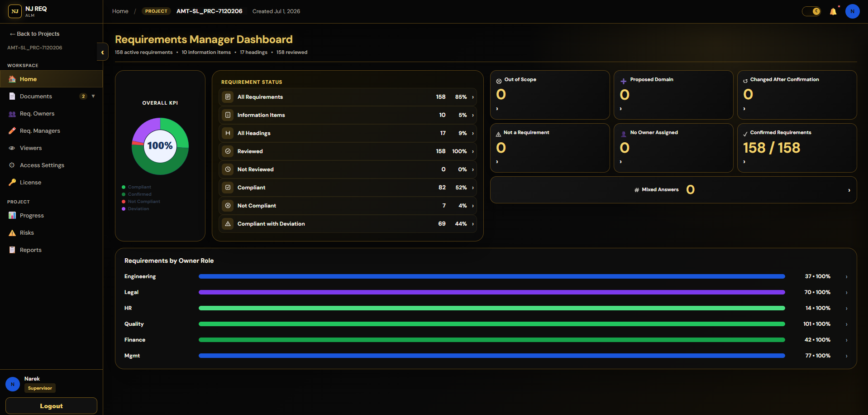
Task: Click the HR green progress bar
Action: coord(492,308)
